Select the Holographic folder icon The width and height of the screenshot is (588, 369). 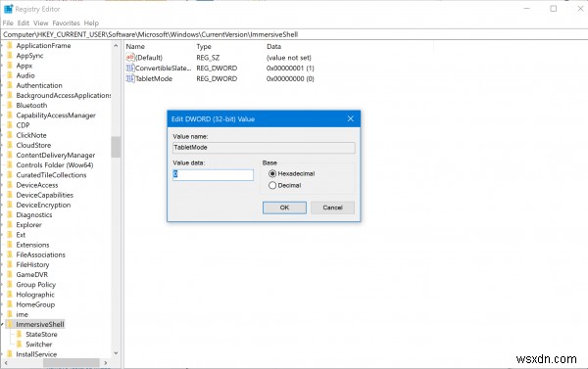click(x=10, y=295)
